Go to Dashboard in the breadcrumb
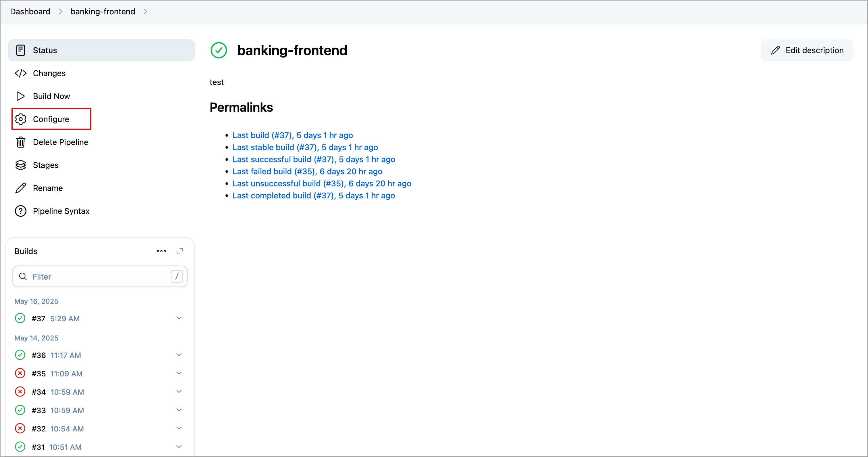 coord(30,12)
